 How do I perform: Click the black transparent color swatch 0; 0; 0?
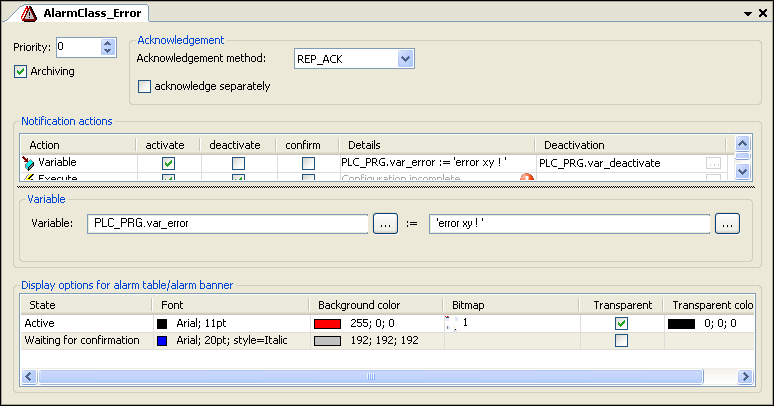click(681, 324)
